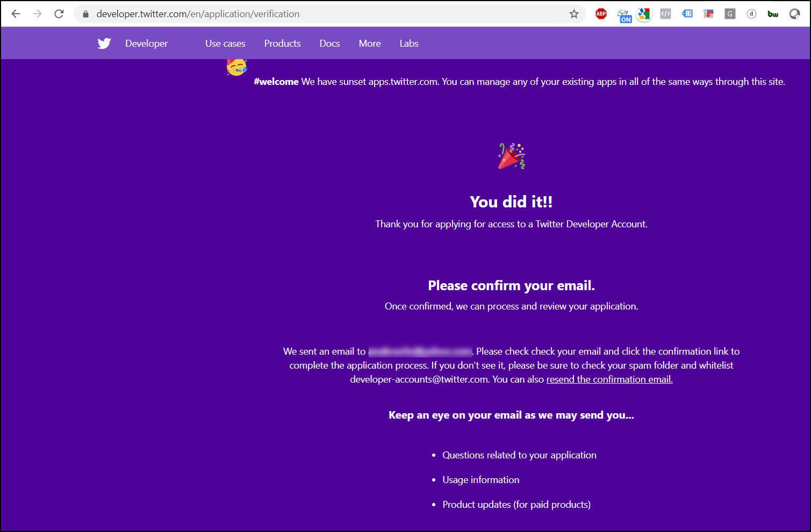This screenshot has height=532, width=811.
Task: Click "Please confirm your email." heading
Action: [511, 285]
